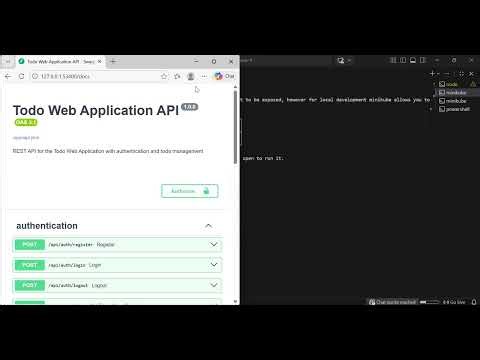Click the browser page vertical scrollbar
The height and width of the screenshot is (360, 480).
tap(235, 127)
